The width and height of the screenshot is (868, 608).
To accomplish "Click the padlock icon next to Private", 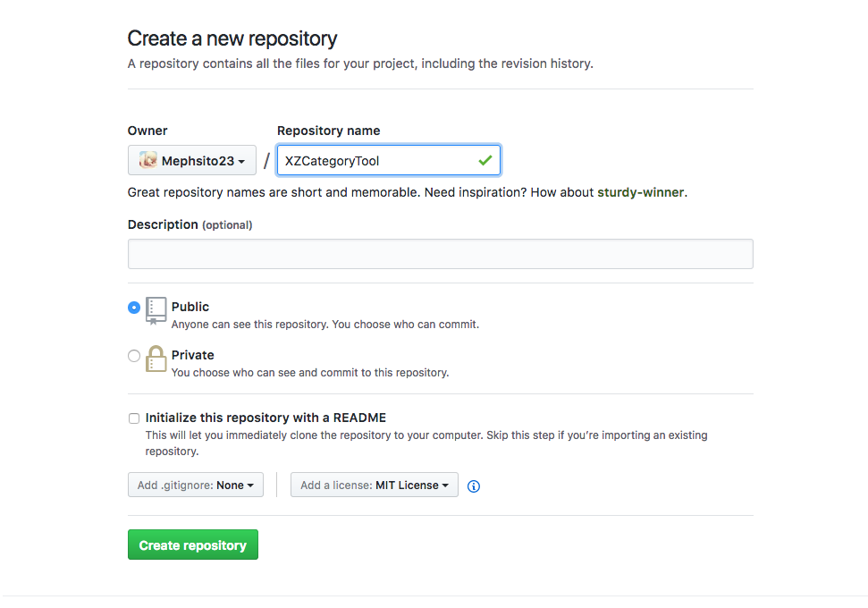I will point(156,359).
